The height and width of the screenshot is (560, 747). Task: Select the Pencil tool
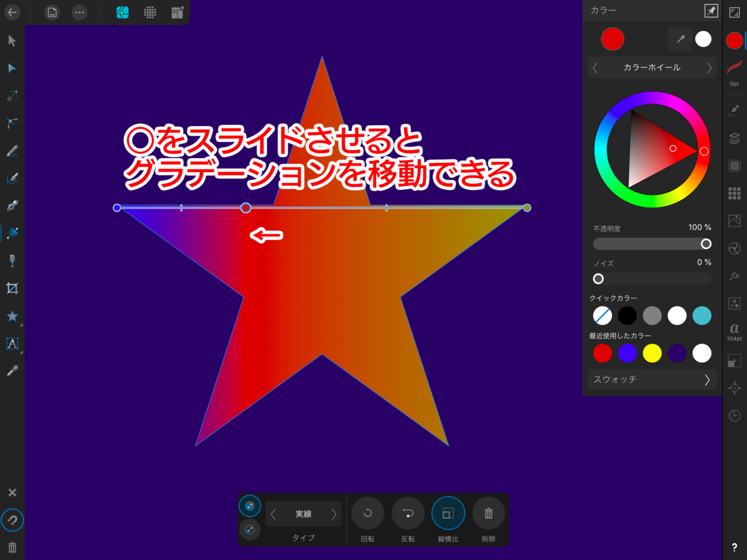tap(11, 151)
